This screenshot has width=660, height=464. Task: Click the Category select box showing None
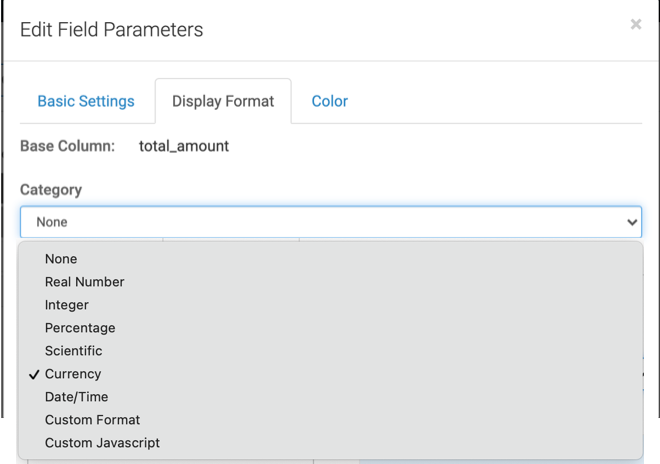tap(320, 222)
